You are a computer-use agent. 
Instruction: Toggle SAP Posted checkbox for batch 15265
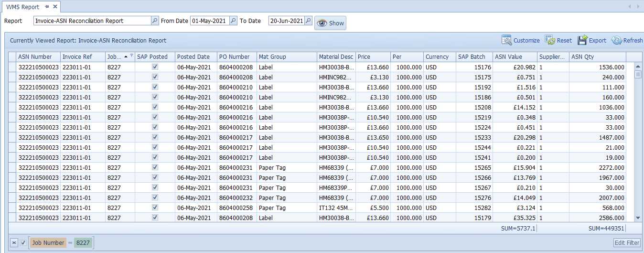155,167
